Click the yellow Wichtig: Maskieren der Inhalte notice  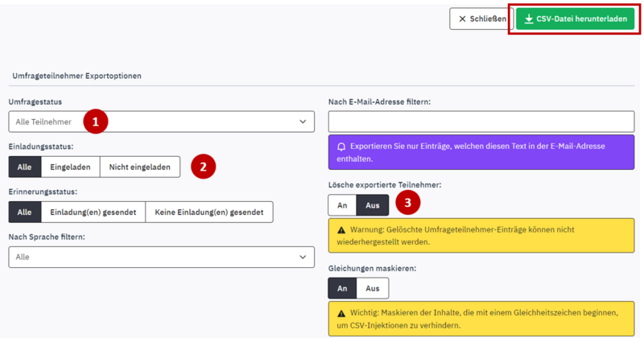[481, 319]
